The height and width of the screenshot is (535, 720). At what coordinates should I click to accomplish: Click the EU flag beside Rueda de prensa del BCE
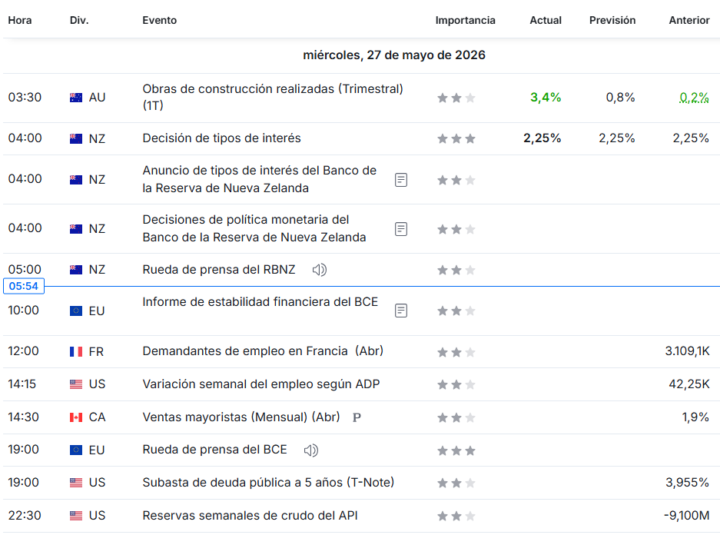[76, 450]
